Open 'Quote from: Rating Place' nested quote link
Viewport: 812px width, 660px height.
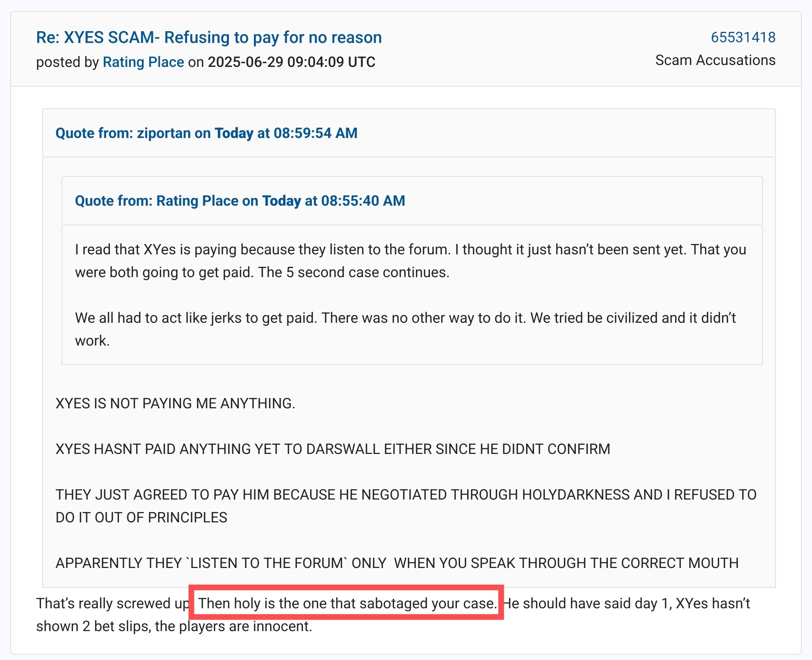click(240, 201)
